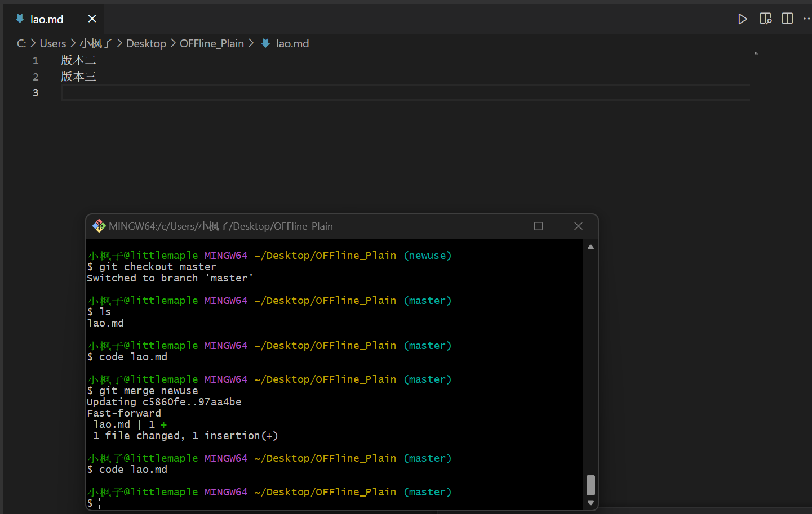This screenshot has height=514, width=812.
Task: Click the Markdown file icon in breadcrumb
Action: click(266, 43)
